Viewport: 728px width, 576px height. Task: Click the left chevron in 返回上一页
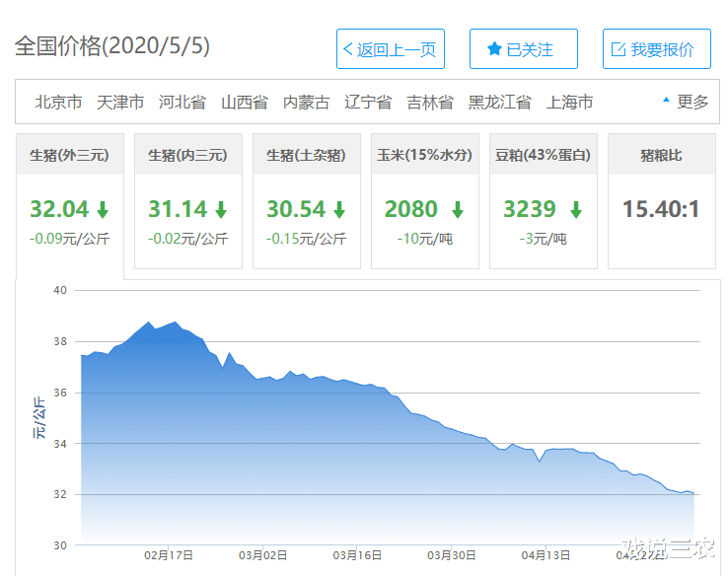coord(348,48)
